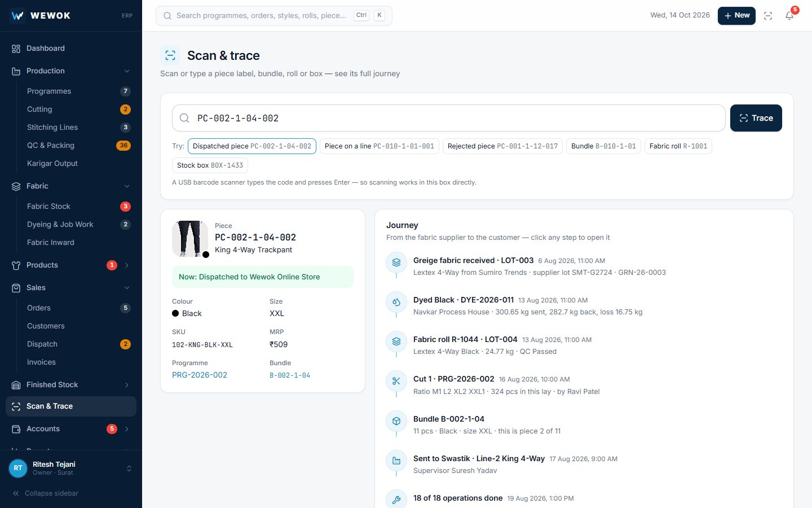Click the Production factory icon
The width and height of the screenshot is (812, 508).
(x=16, y=71)
